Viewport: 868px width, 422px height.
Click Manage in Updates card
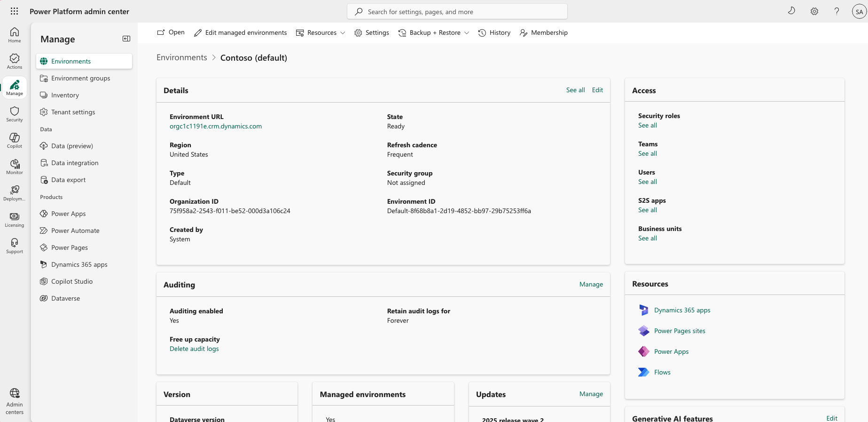click(x=591, y=394)
